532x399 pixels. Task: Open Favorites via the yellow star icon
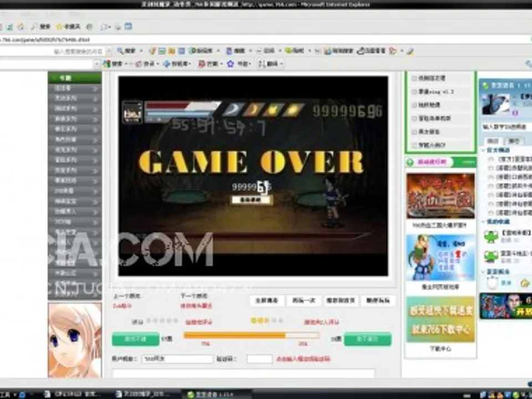tap(59, 26)
